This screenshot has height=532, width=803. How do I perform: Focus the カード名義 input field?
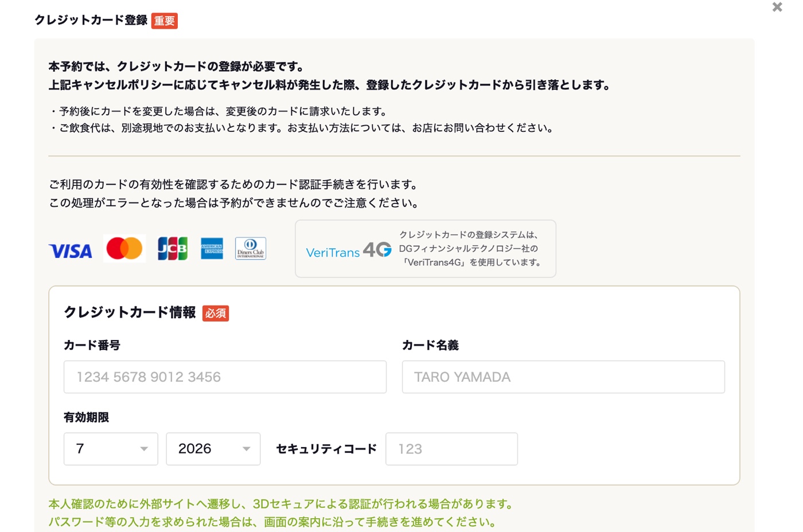(563, 377)
